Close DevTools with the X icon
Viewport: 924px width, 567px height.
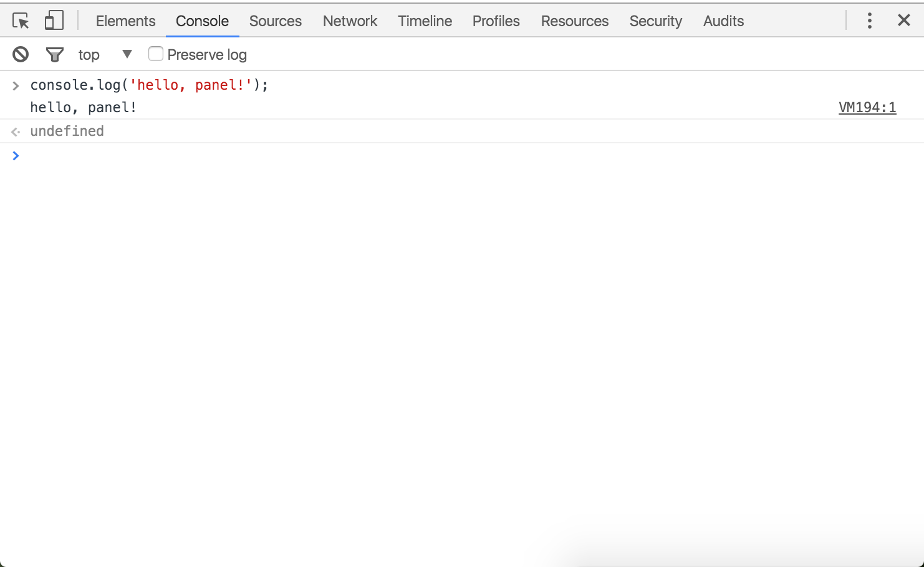click(903, 20)
